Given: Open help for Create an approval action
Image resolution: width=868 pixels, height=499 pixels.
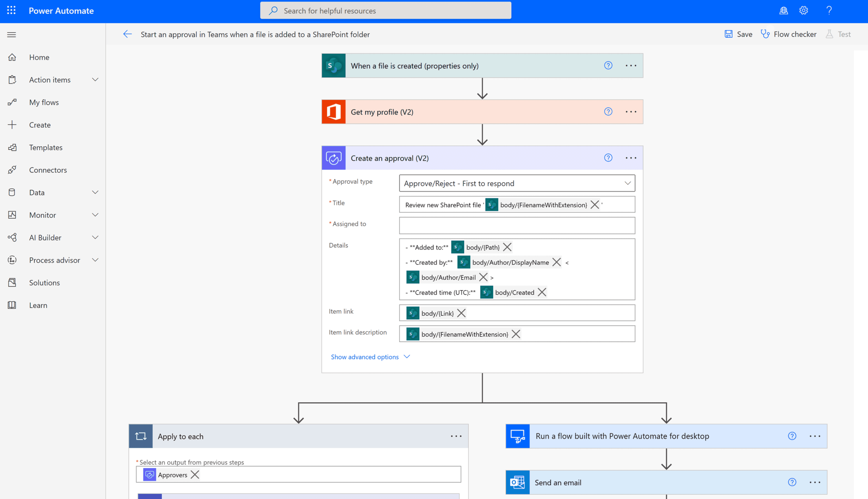Looking at the screenshot, I should (x=608, y=158).
